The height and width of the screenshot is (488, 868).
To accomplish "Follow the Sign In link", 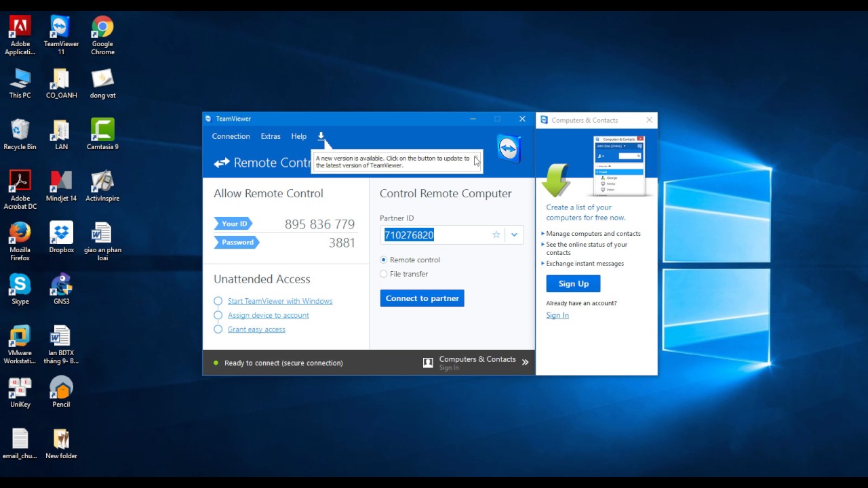I will coord(557,315).
